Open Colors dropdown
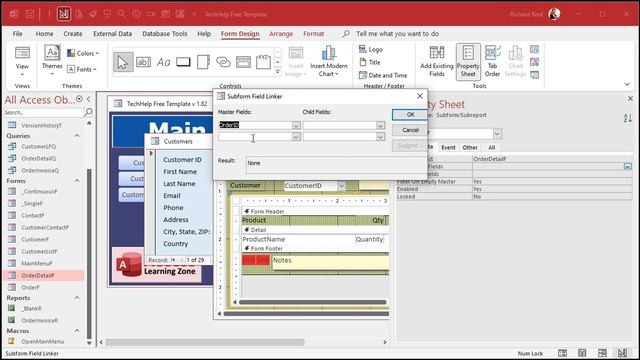This screenshot has height=360, width=640. pos(83,53)
